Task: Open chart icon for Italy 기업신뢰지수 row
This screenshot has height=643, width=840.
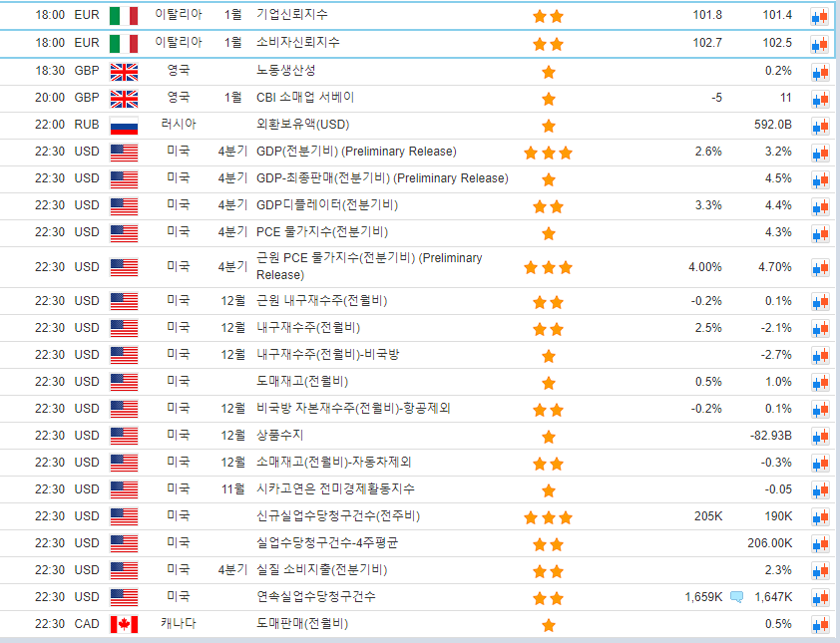Action: pyautogui.click(x=819, y=17)
